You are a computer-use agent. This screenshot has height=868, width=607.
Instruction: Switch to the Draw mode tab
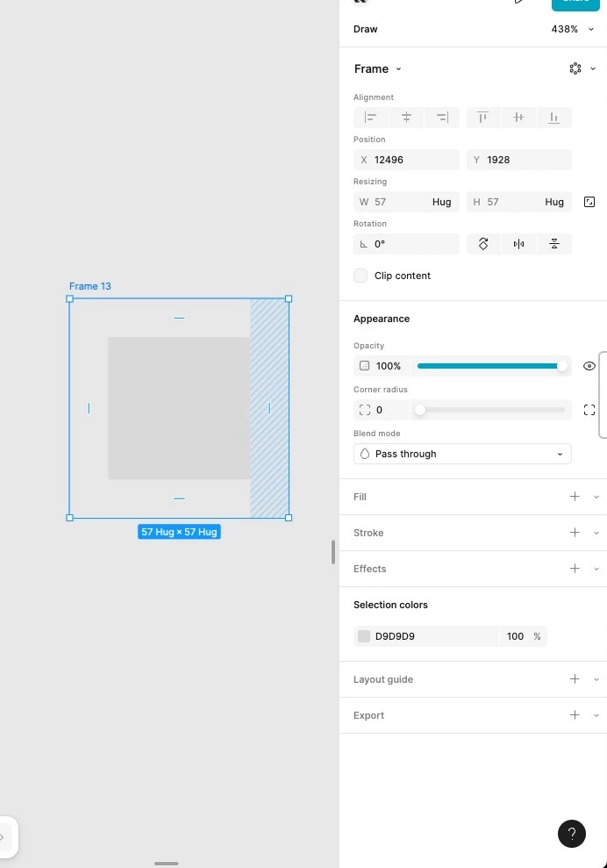(x=365, y=29)
